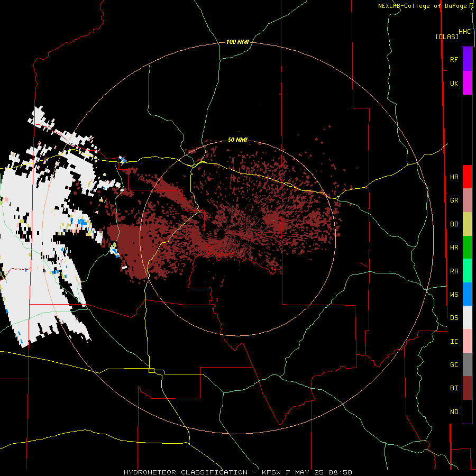The width and height of the screenshot is (476, 476).
Task: Click the UK magenta legend swatch
Action: [467, 83]
